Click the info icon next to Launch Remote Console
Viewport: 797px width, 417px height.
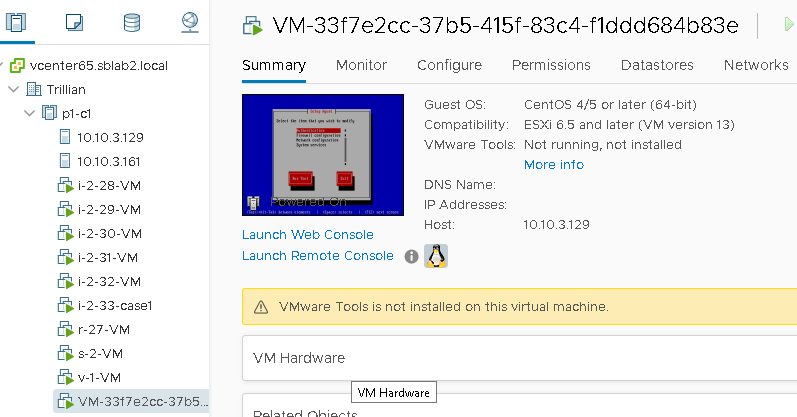(x=411, y=257)
